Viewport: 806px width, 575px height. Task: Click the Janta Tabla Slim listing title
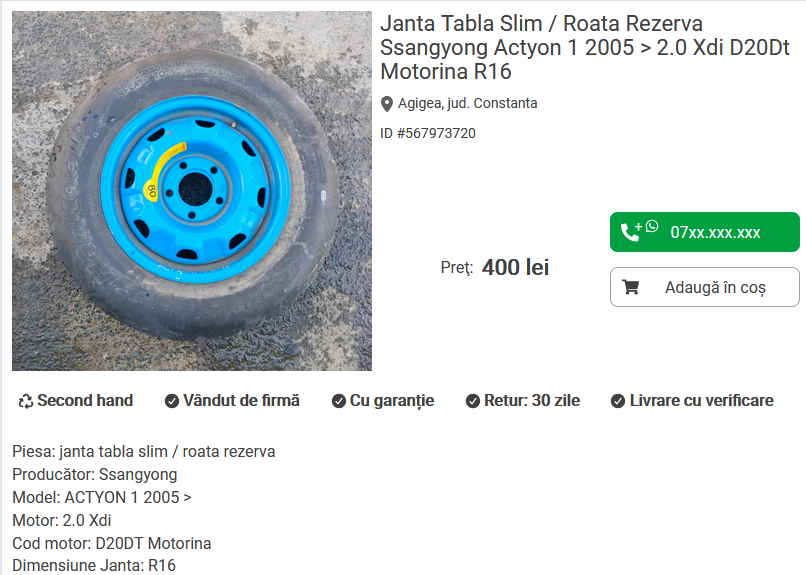point(584,47)
